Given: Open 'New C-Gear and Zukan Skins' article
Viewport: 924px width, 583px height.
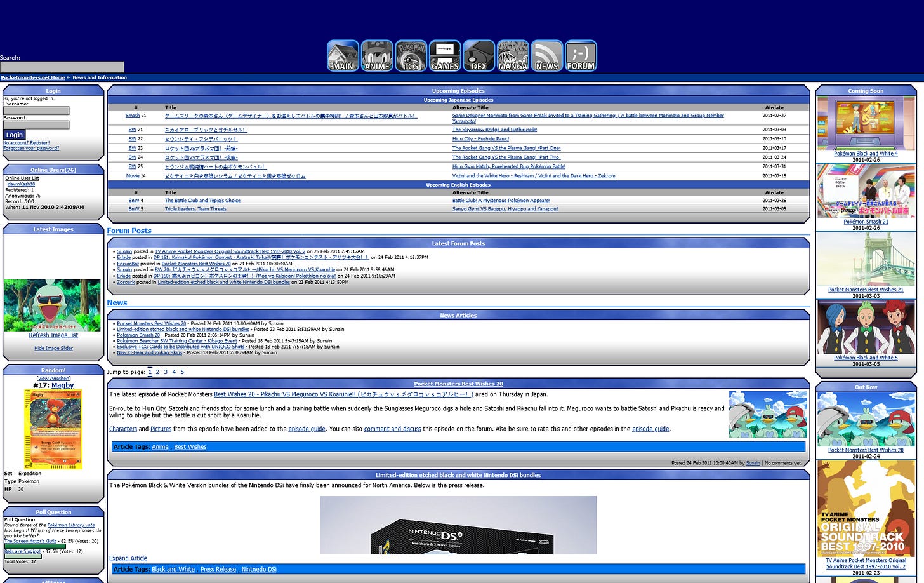Looking at the screenshot, I should (149, 352).
